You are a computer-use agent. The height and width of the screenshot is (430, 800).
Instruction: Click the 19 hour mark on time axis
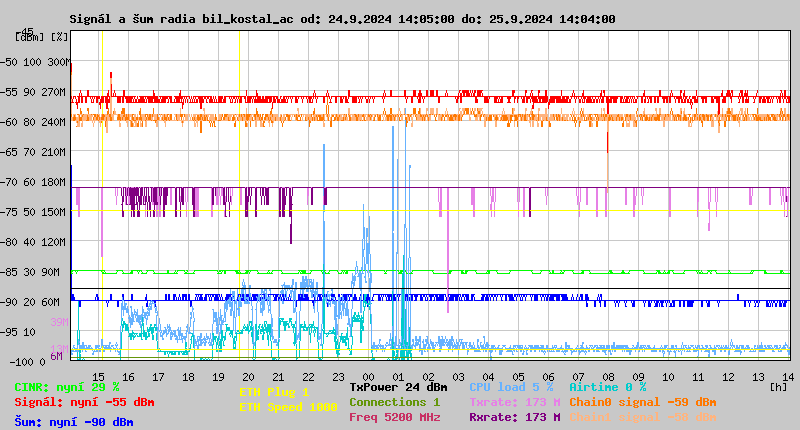point(218,377)
